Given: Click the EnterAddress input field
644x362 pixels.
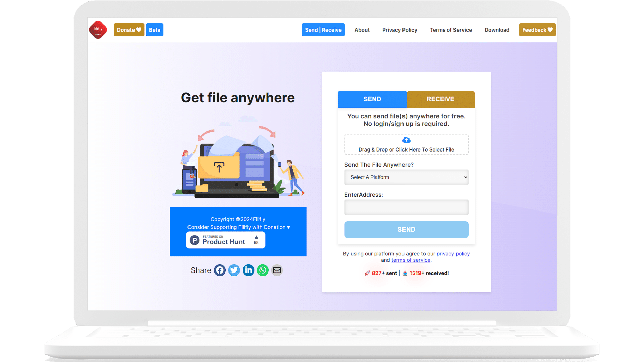Looking at the screenshot, I should [406, 207].
